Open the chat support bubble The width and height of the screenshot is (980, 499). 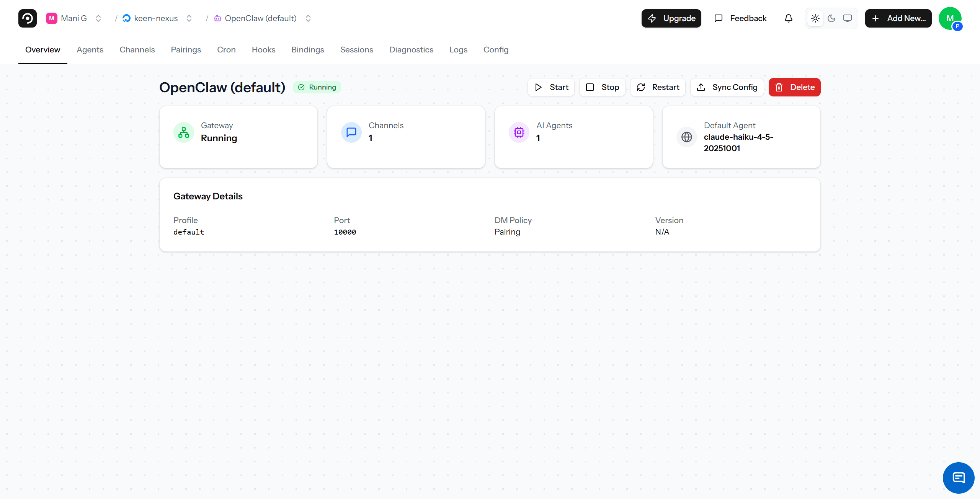[958, 478]
